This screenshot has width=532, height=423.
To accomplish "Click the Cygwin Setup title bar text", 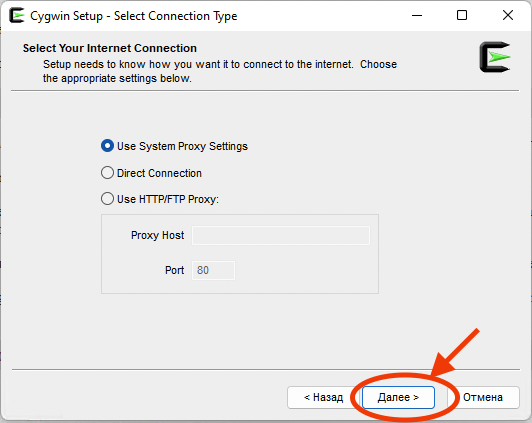I will click(134, 16).
